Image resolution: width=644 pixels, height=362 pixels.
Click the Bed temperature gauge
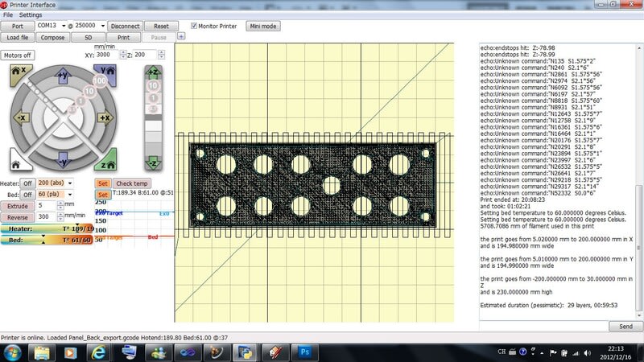(47, 240)
